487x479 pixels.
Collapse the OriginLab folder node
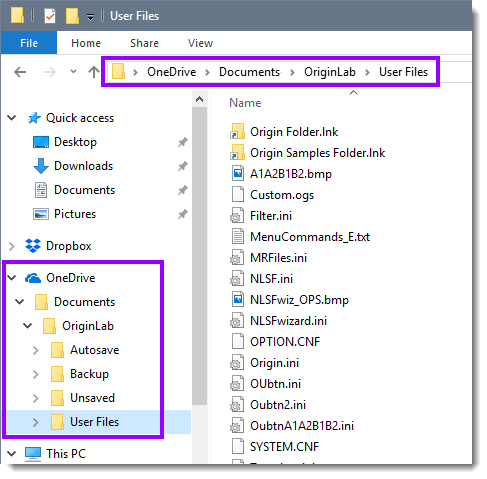click(28, 326)
